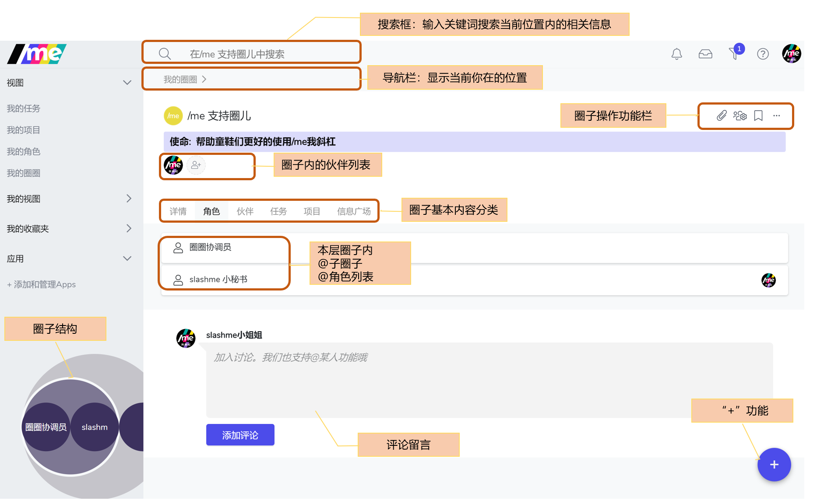Open the user profile avatar in the top bar
This screenshot has width=831, height=504.
(792, 53)
